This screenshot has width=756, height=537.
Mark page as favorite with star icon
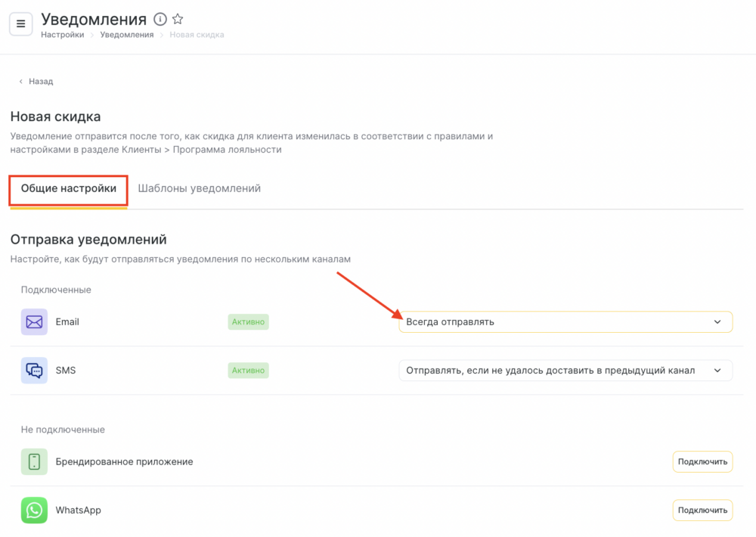pyautogui.click(x=178, y=19)
